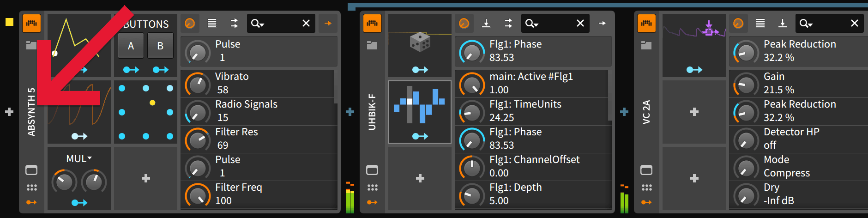
Task: Adjust the Flg1: ChannelOffset knob
Action: click(472, 168)
